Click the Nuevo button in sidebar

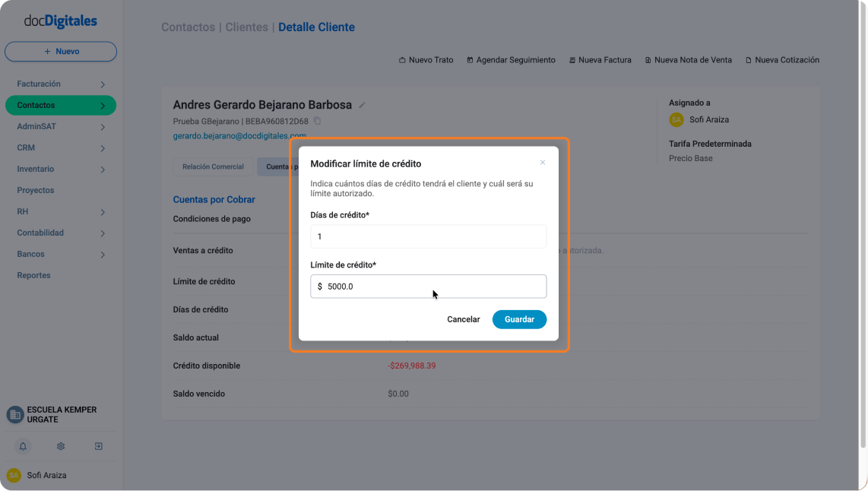61,52
